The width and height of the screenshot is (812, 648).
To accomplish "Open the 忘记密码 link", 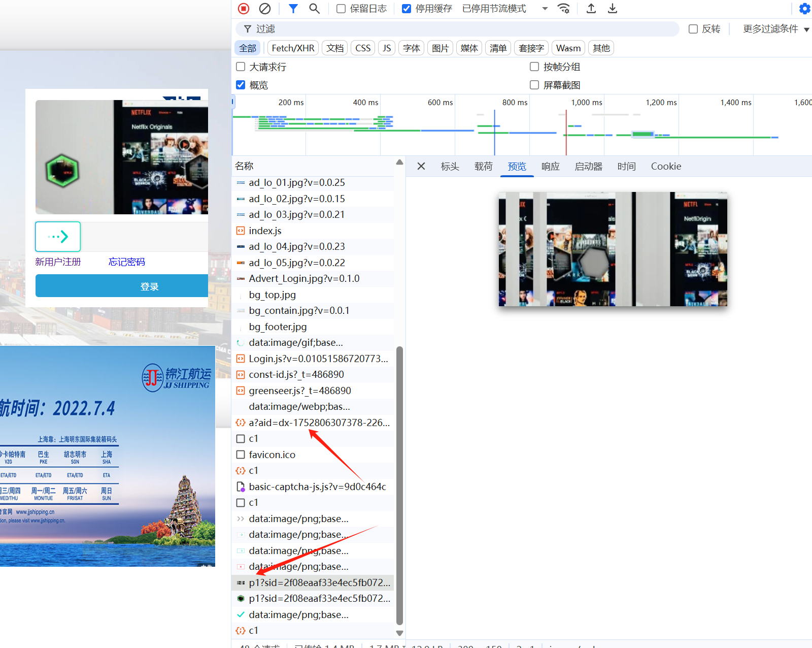I will (x=127, y=262).
